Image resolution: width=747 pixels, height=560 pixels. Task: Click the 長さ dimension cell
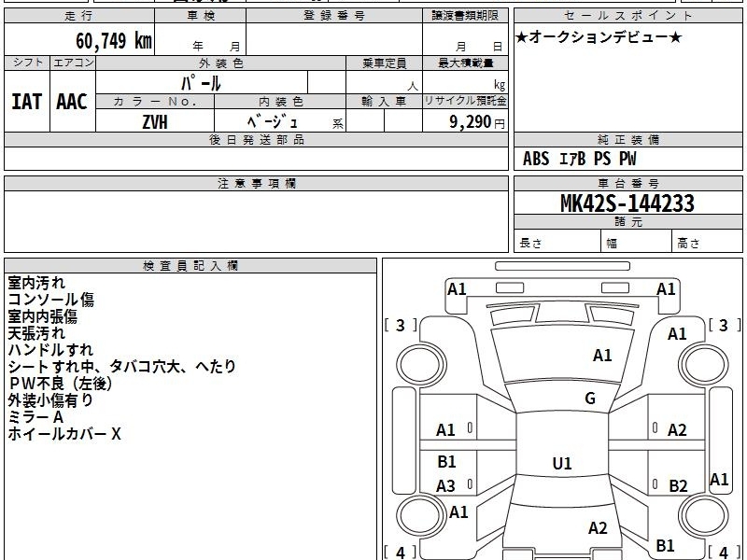coord(557,242)
